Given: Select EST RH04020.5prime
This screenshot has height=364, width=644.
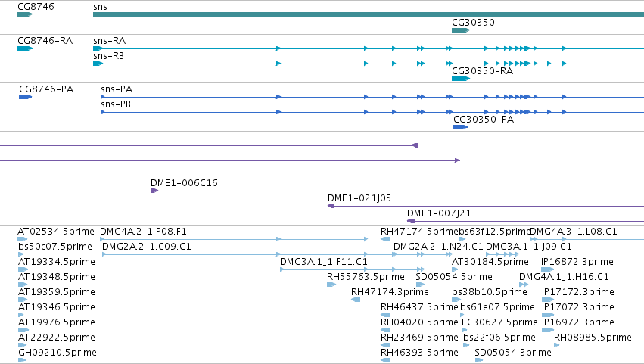Looking at the screenshot, I should click(385, 330).
